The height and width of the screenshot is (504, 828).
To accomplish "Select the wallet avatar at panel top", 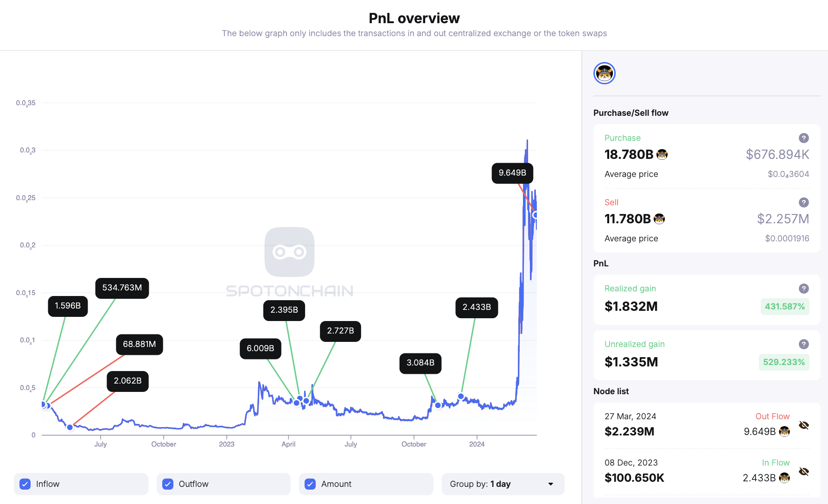I will pyautogui.click(x=604, y=73).
